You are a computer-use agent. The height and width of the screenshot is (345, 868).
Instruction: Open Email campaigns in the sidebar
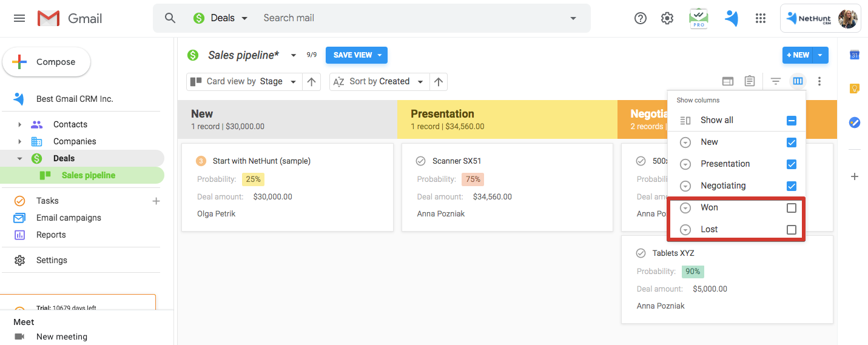[69, 218]
